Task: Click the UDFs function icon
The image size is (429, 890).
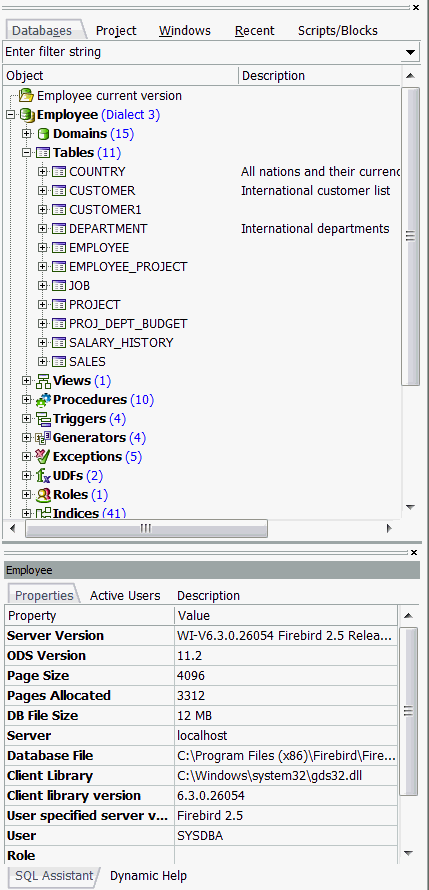Action: (x=43, y=476)
